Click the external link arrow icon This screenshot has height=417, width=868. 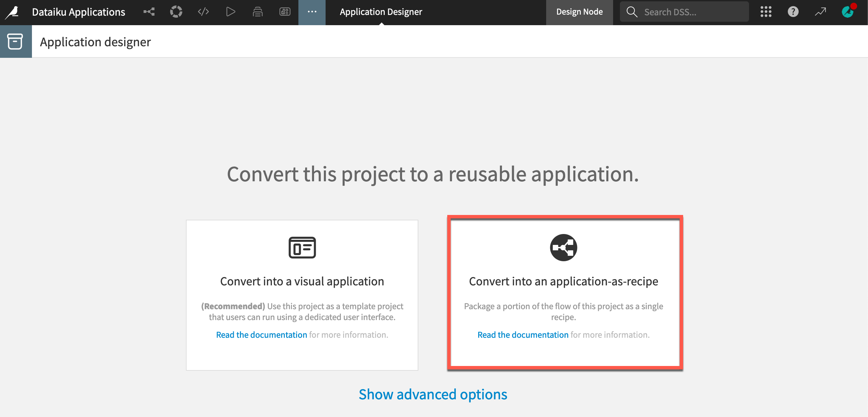[x=821, y=12]
